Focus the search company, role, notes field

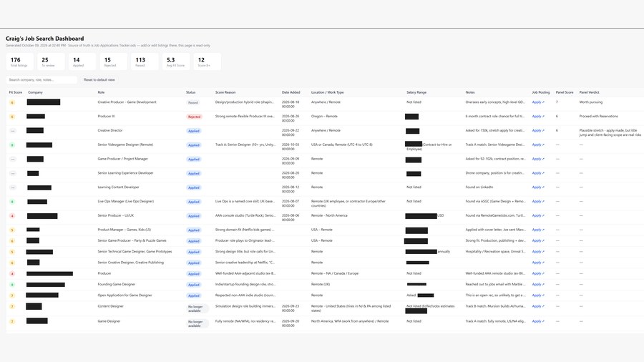tap(41, 79)
